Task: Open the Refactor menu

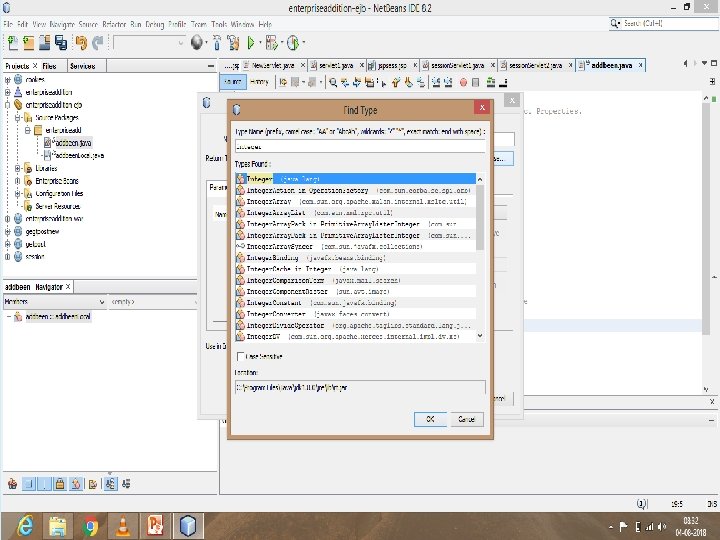Action: (114, 24)
